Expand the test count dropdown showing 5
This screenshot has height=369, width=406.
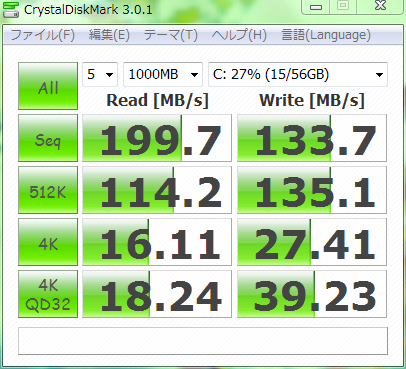[100, 74]
